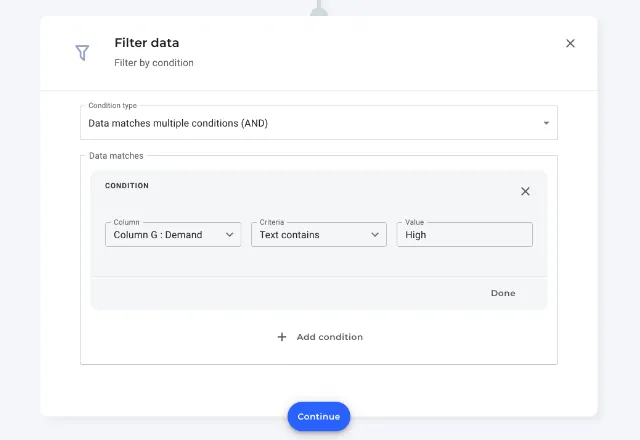Remove the condition with its X icon

pos(525,191)
